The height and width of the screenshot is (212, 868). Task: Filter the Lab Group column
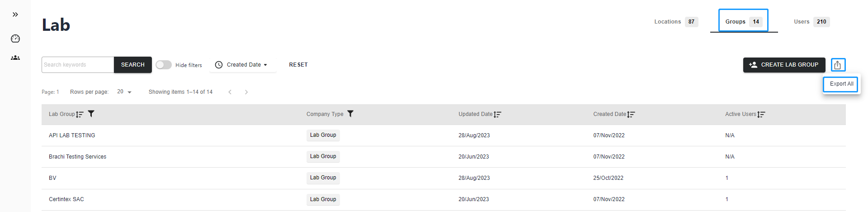[91, 114]
